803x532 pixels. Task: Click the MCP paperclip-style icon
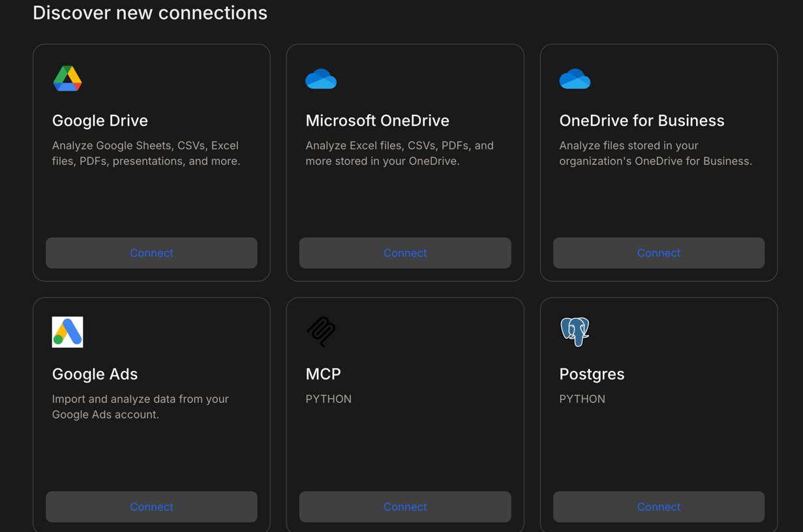pyautogui.click(x=321, y=332)
